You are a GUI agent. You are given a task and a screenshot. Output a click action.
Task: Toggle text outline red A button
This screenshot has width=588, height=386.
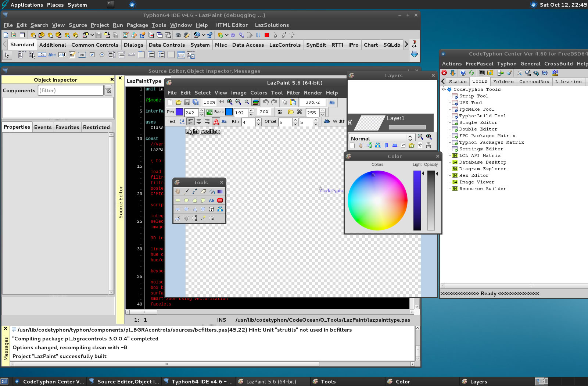coord(216,121)
